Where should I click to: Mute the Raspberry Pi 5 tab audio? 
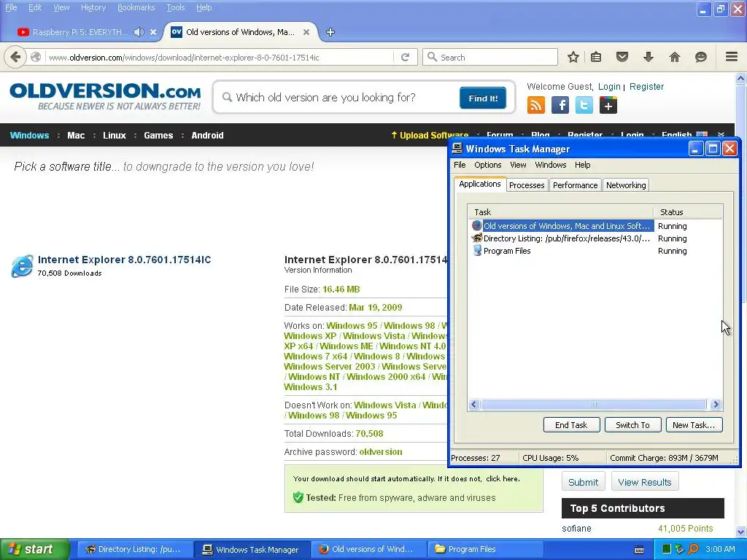[x=139, y=32]
